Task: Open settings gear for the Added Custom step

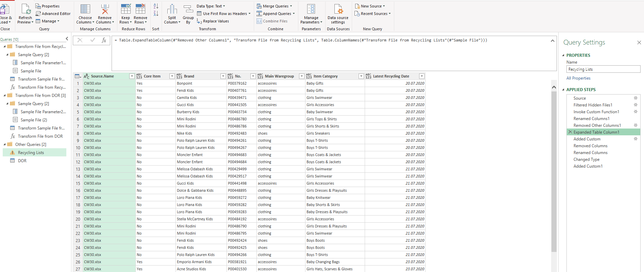Action: pyautogui.click(x=635, y=139)
